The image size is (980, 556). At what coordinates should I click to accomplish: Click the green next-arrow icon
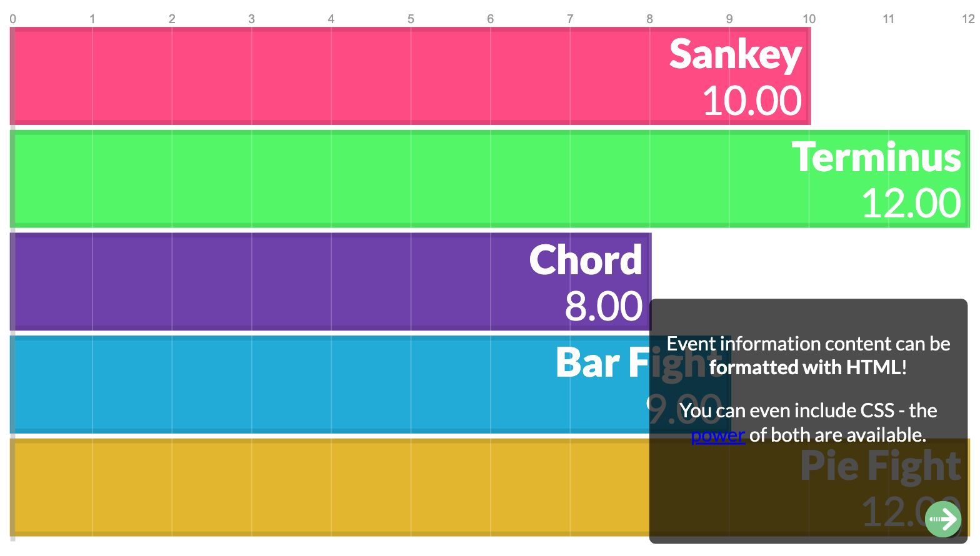click(942, 519)
